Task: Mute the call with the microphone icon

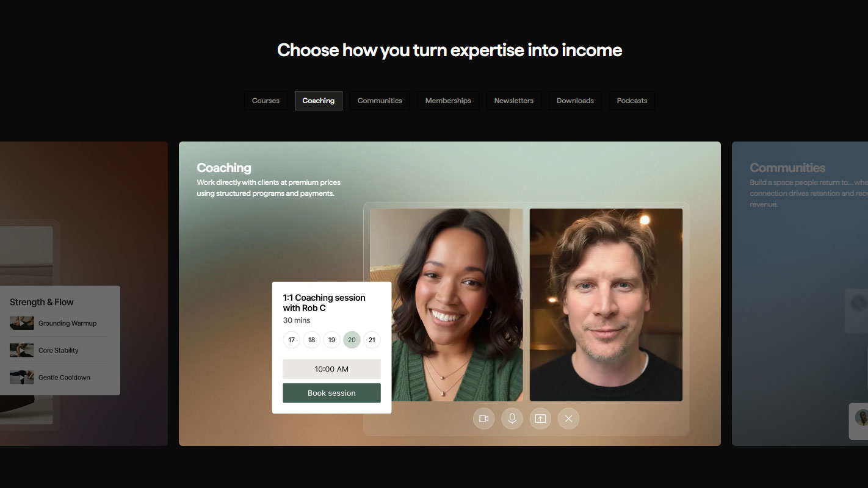Action: click(x=512, y=418)
